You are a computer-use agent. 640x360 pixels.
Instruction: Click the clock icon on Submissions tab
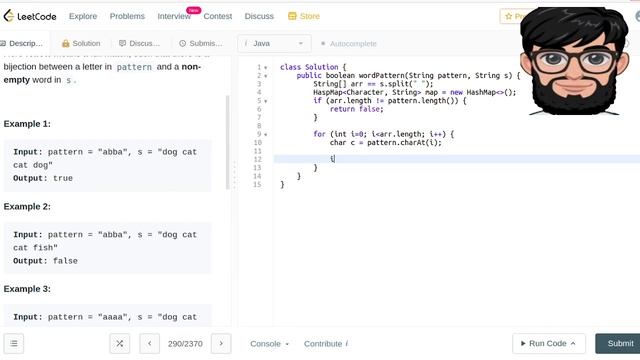click(182, 43)
